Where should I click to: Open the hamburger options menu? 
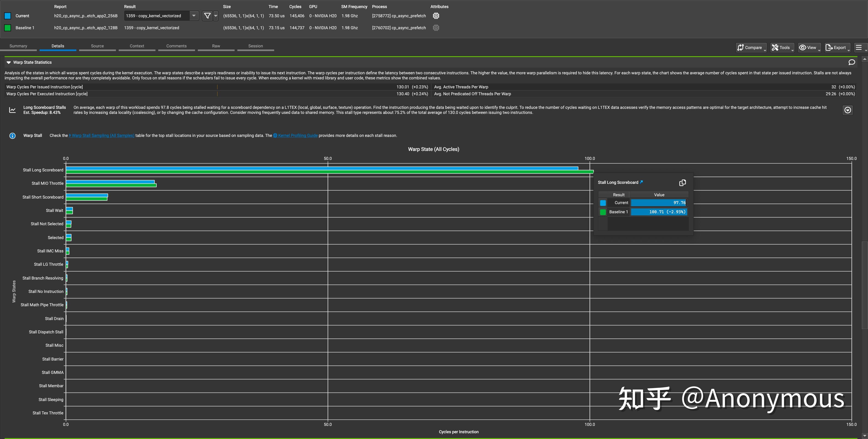point(859,48)
